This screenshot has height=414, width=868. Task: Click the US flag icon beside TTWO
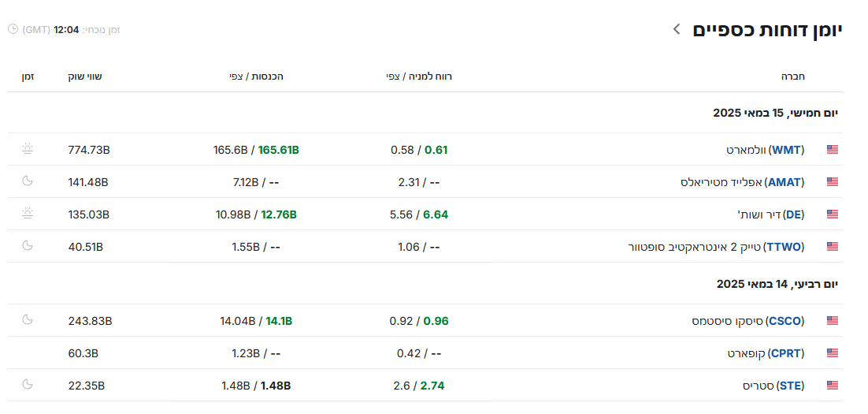pos(832,247)
